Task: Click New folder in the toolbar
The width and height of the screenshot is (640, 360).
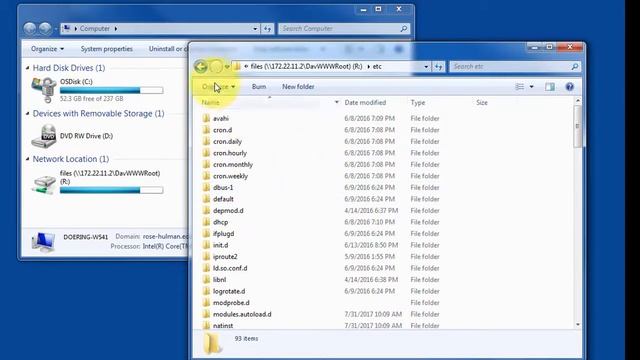Action: click(298, 87)
